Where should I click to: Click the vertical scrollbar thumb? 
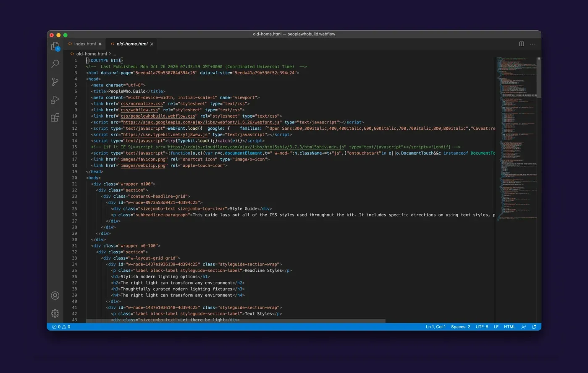coord(539,77)
